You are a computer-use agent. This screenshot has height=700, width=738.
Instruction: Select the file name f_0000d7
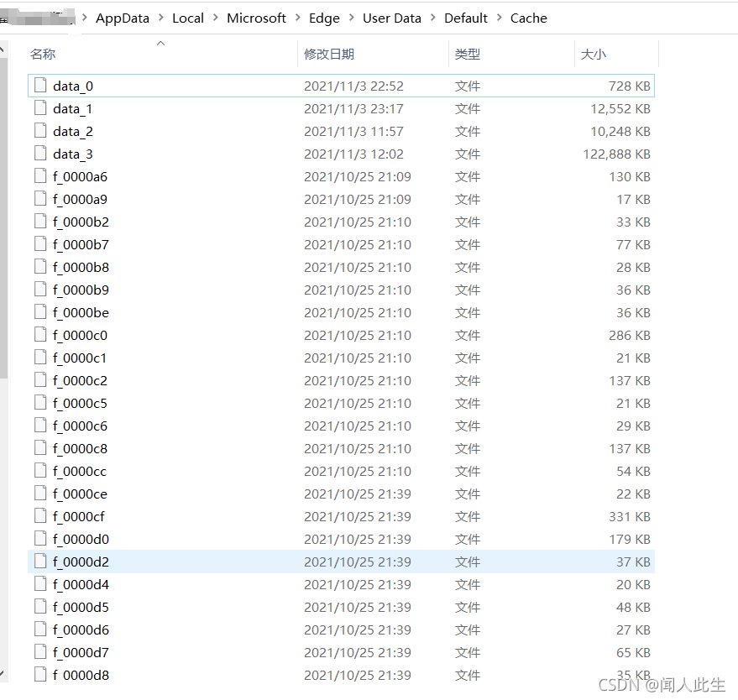(81, 652)
